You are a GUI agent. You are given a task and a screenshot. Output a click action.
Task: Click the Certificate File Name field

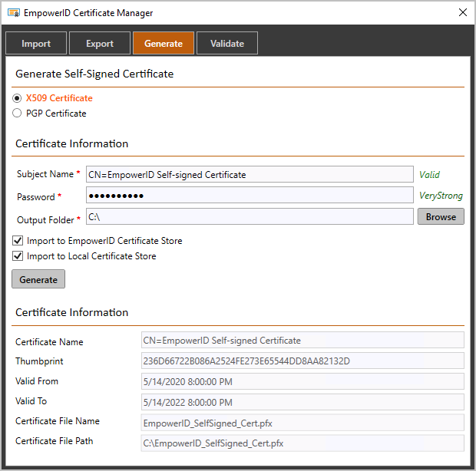click(x=302, y=423)
